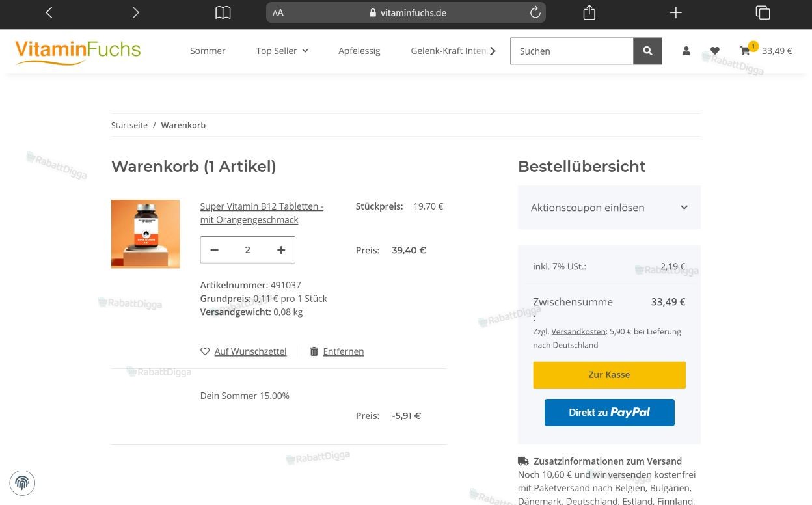Click the inkl. 7% USt. amount 2,19 €
The image size is (812, 505).
point(673,266)
